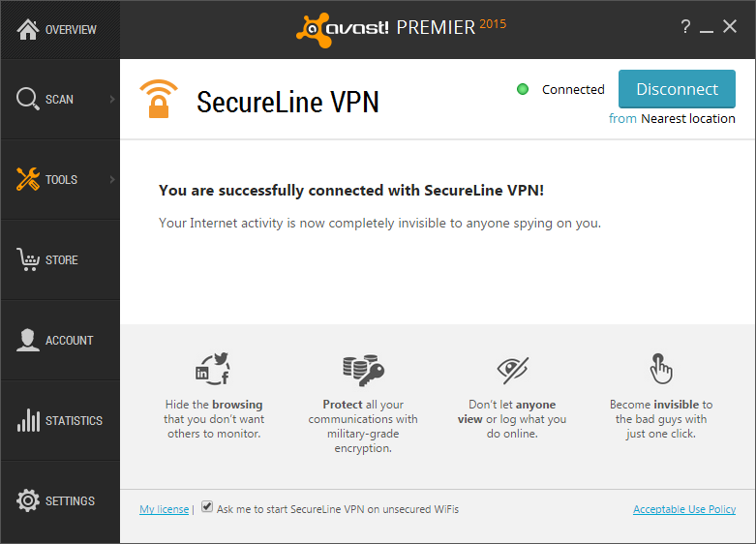Expand the Tools submenu arrow
The height and width of the screenshot is (544, 756).
[x=111, y=179]
